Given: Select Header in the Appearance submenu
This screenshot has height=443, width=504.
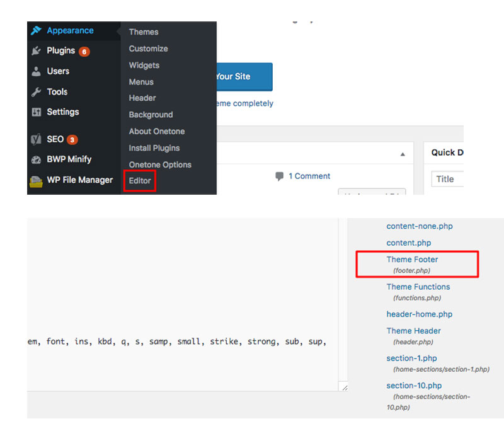Looking at the screenshot, I should point(142,98).
